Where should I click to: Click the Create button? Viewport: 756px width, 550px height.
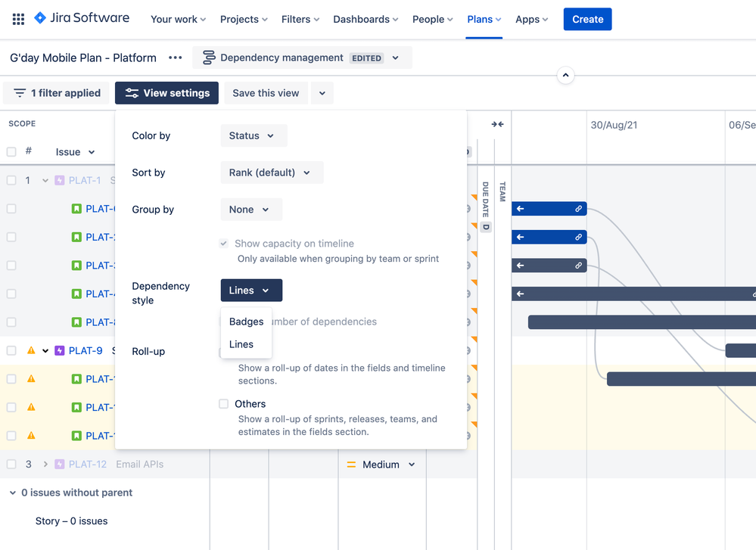pos(587,19)
